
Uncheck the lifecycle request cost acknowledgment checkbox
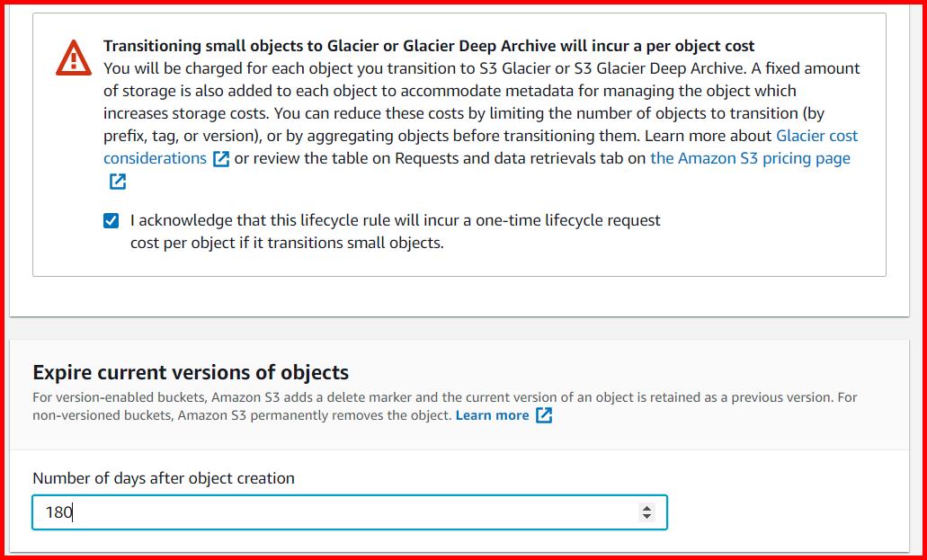click(112, 220)
